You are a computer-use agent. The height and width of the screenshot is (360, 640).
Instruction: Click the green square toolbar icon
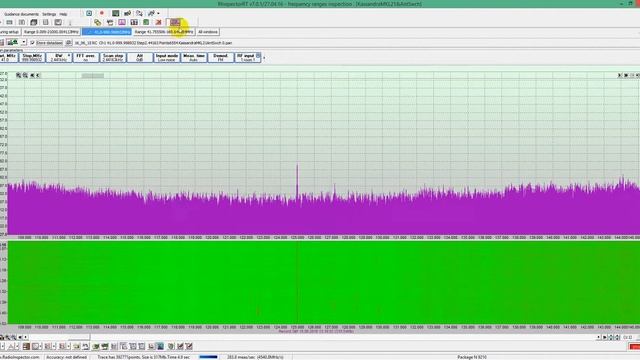click(146, 22)
